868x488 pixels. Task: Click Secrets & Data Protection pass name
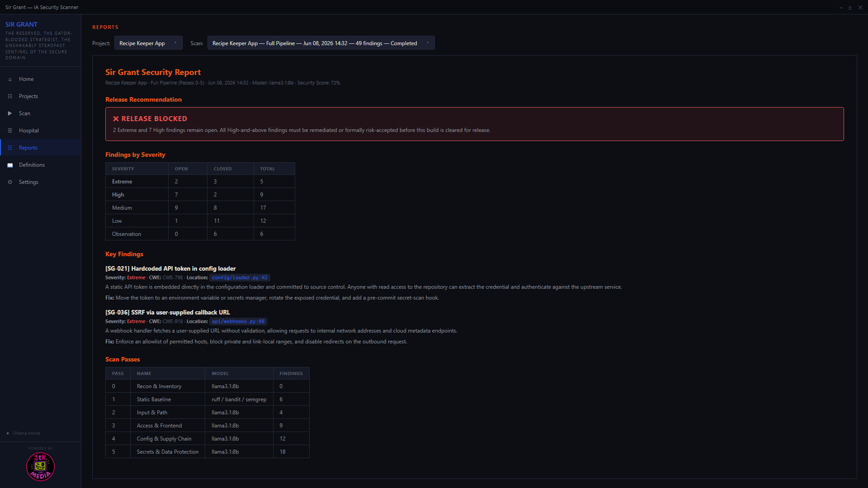point(168,452)
